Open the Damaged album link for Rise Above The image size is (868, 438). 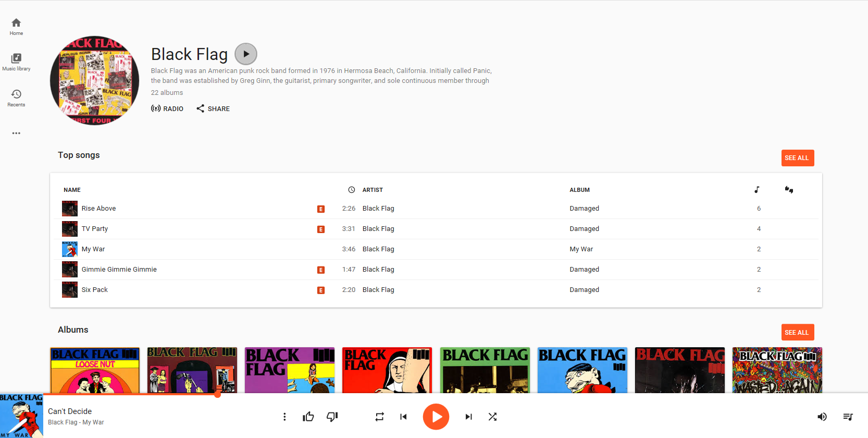(x=584, y=208)
